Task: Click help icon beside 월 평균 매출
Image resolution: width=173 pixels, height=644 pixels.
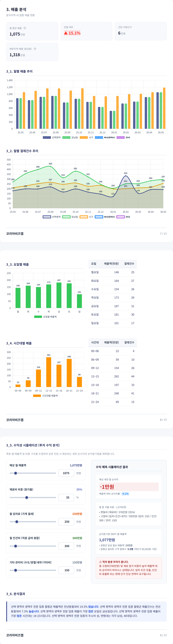Action: tap(25, 28)
